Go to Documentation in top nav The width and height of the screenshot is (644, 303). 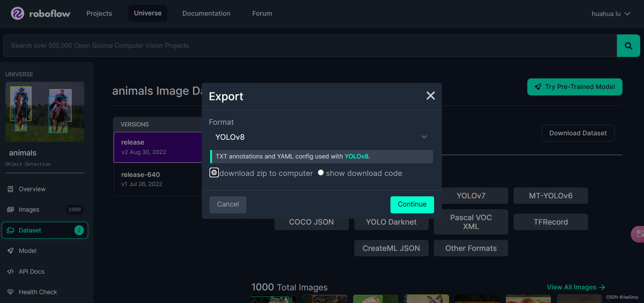[x=206, y=13]
